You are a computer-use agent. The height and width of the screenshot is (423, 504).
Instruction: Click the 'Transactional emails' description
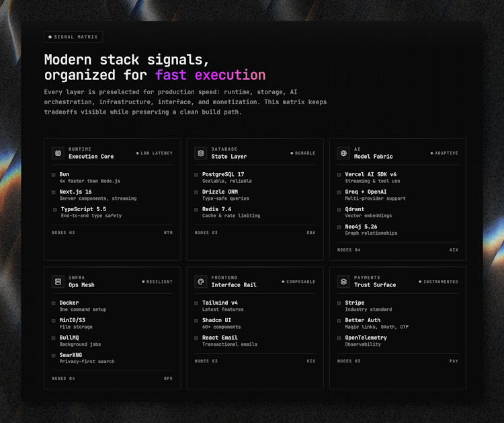tap(230, 344)
